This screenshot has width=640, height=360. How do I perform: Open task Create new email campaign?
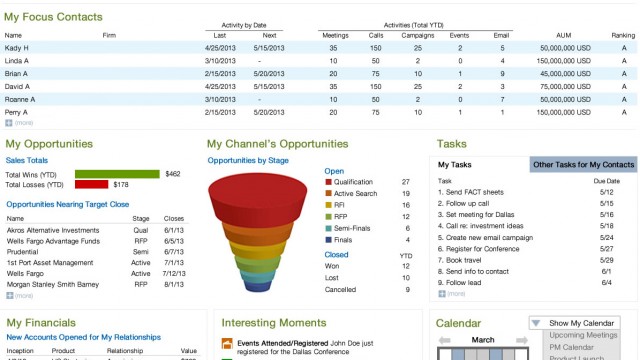click(x=485, y=238)
